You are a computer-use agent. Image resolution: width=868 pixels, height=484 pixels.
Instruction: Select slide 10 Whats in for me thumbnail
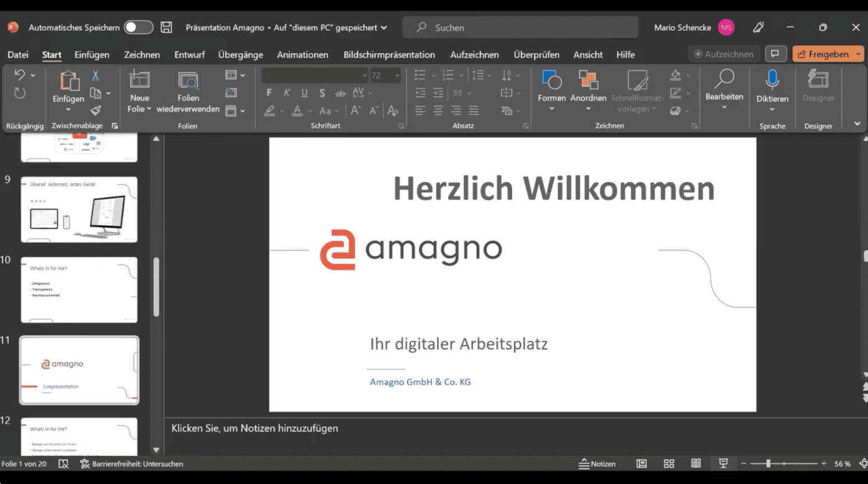pyautogui.click(x=79, y=290)
